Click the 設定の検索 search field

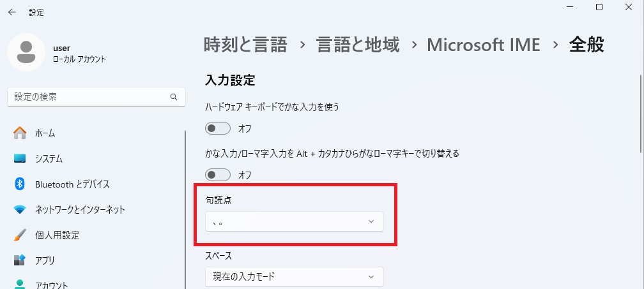pyautogui.click(x=89, y=97)
